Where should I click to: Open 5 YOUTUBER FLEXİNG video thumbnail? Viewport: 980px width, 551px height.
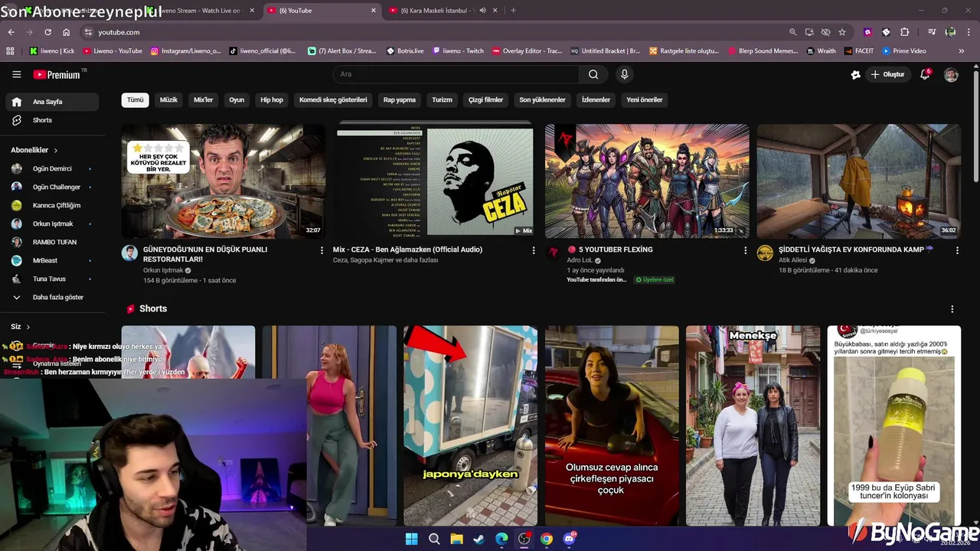pyautogui.click(x=647, y=181)
